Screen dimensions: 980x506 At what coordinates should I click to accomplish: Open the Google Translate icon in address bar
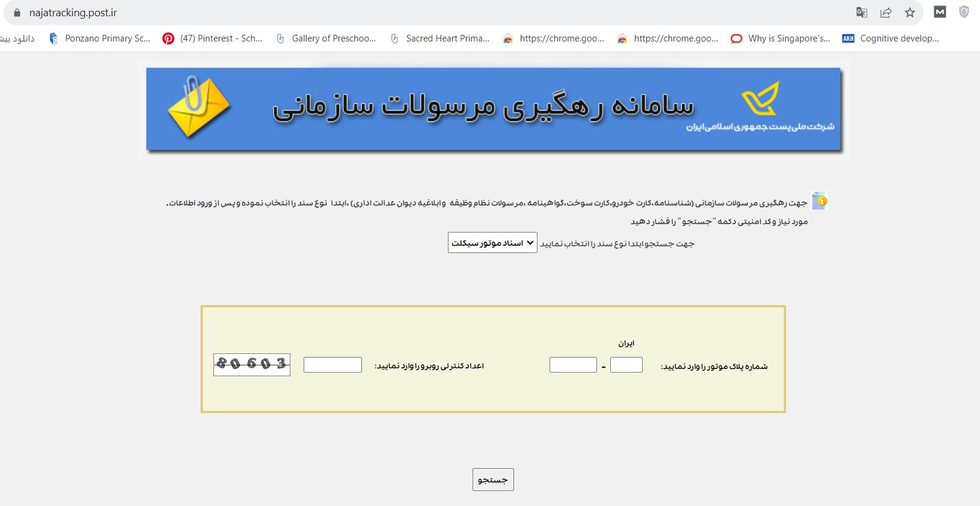[862, 13]
